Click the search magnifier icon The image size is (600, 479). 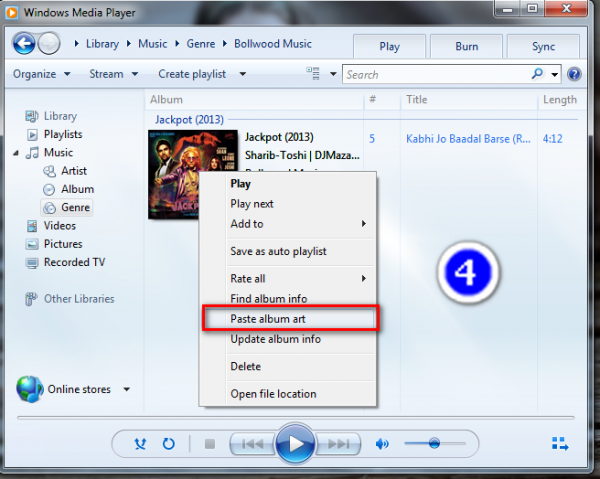537,73
